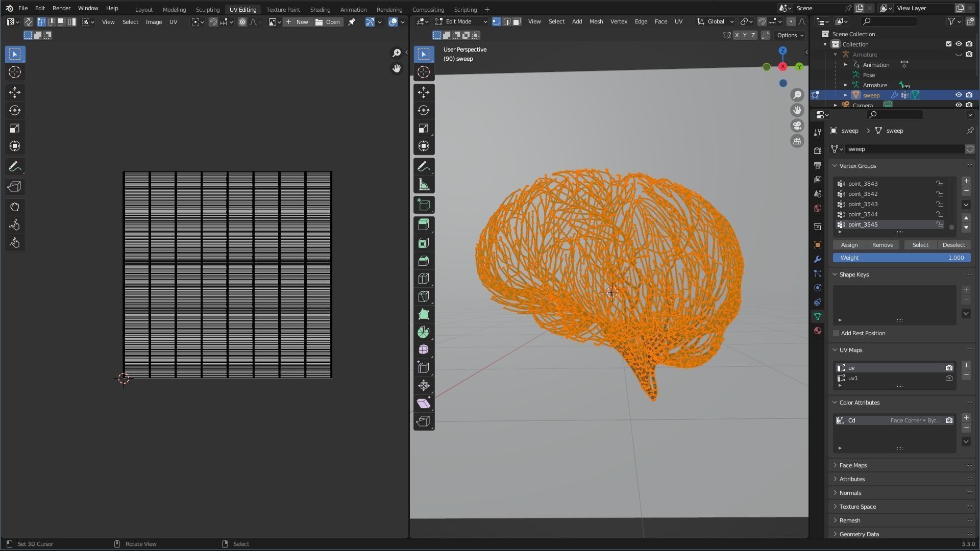Select the Annotate tool in UV editor

tap(15, 167)
